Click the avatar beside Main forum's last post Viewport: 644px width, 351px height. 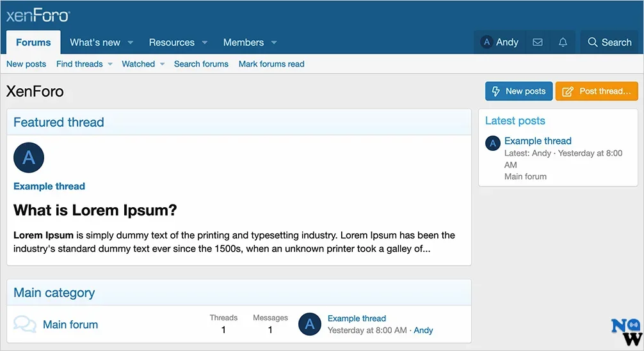click(310, 324)
